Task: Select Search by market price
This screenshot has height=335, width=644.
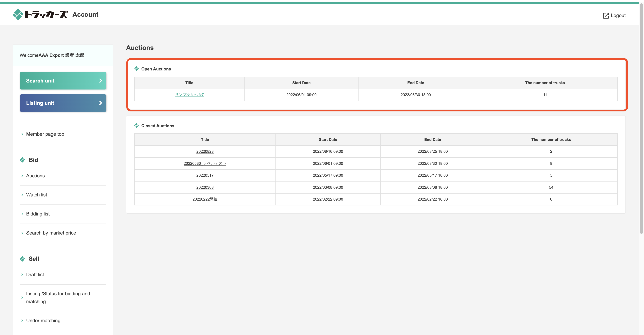Action: click(51, 233)
